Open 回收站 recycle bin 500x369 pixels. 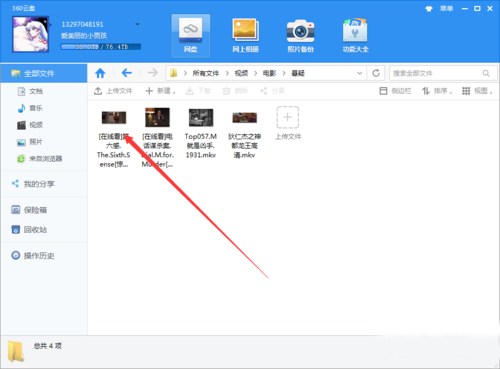[35, 230]
